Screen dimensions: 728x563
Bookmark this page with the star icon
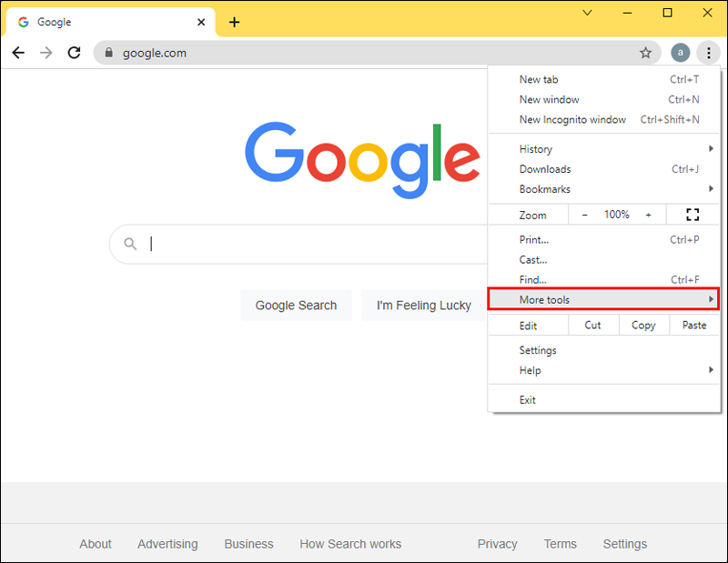645,53
